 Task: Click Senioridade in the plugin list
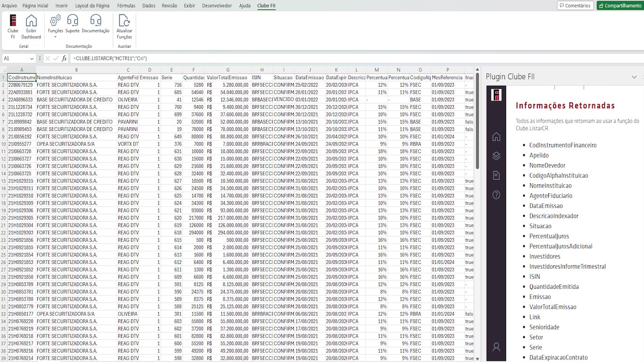click(545, 327)
